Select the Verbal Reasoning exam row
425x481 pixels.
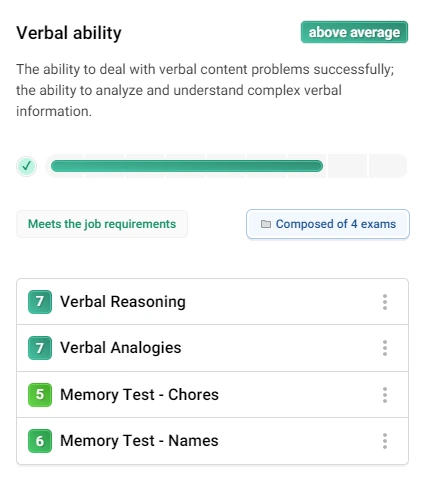(x=212, y=302)
